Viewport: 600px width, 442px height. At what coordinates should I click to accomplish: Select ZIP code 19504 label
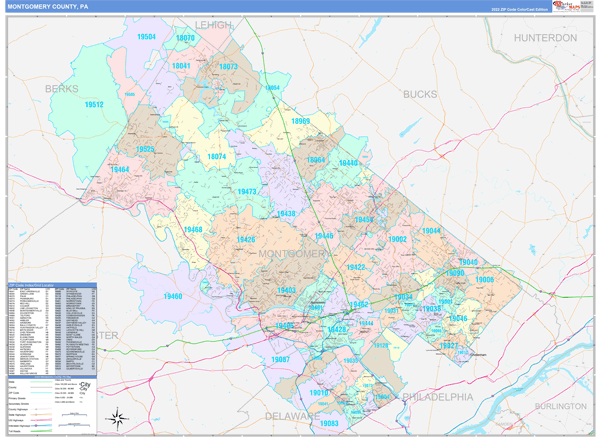(146, 37)
